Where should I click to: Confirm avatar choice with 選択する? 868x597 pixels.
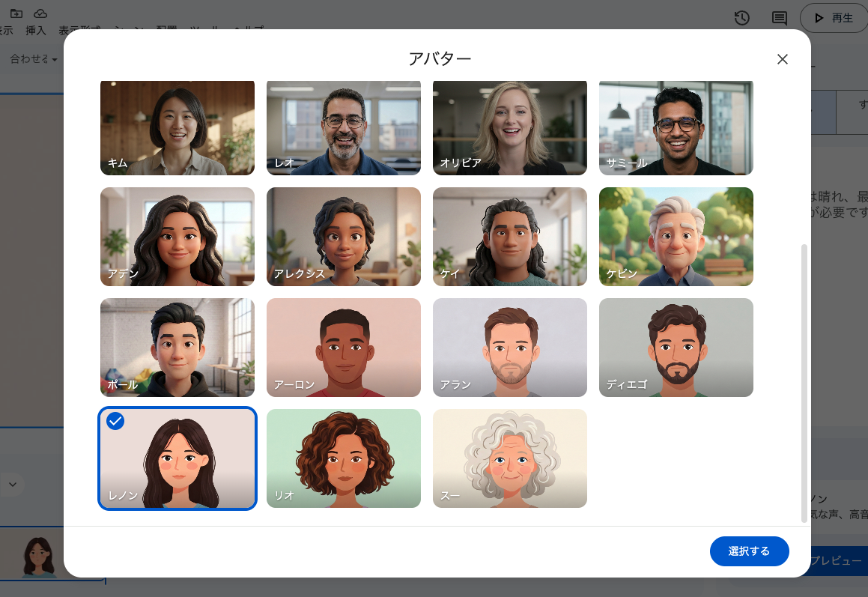pyautogui.click(x=749, y=551)
